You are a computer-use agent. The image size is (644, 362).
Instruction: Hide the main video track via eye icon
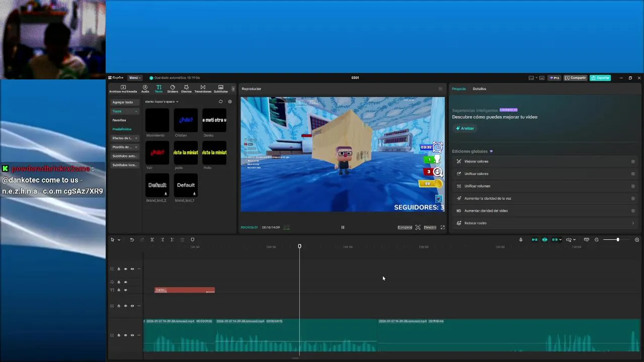click(126, 335)
